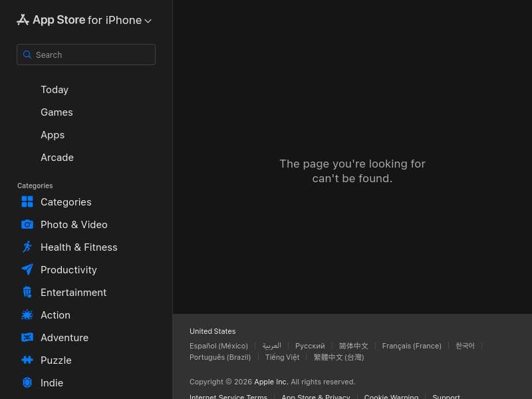532x399 pixels.
Task: Click the United States region link
Action: tap(212, 331)
